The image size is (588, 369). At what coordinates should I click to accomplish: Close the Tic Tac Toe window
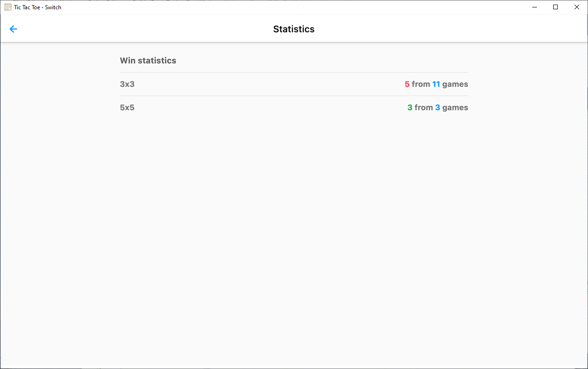coord(577,7)
